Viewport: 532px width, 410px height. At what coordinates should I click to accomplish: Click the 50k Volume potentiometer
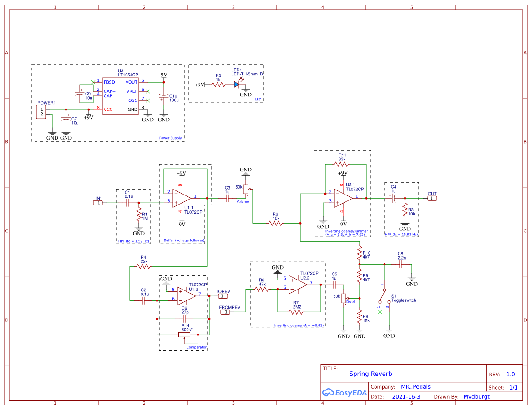(246, 189)
